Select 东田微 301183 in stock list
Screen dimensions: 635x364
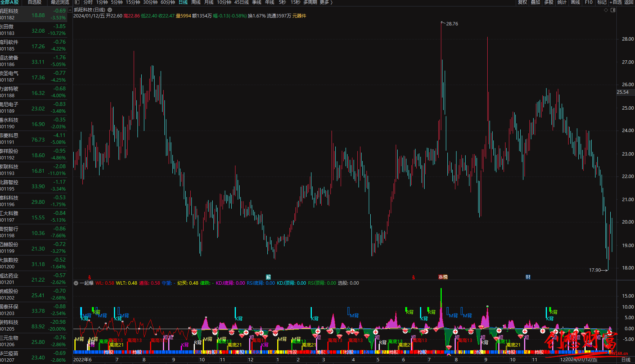(x=33, y=30)
